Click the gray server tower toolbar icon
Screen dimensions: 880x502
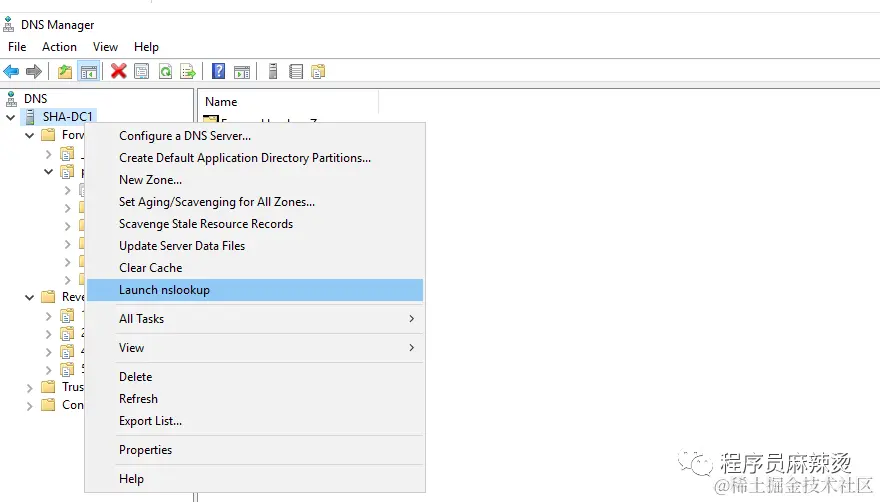tap(273, 71)
